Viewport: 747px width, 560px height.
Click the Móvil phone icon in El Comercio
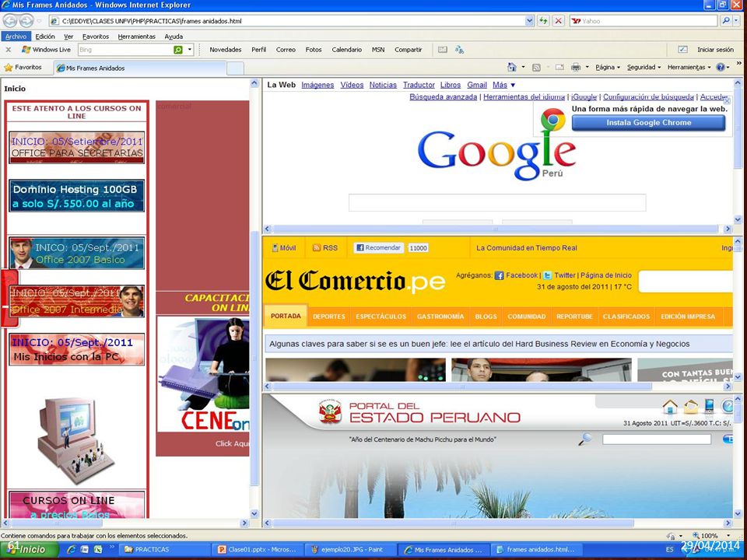click(275, 247)
